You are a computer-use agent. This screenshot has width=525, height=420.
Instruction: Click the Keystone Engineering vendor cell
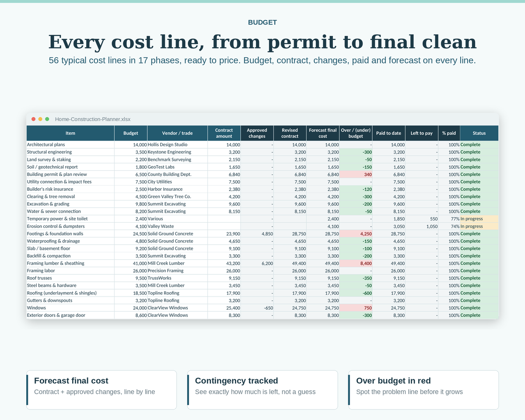177,152
